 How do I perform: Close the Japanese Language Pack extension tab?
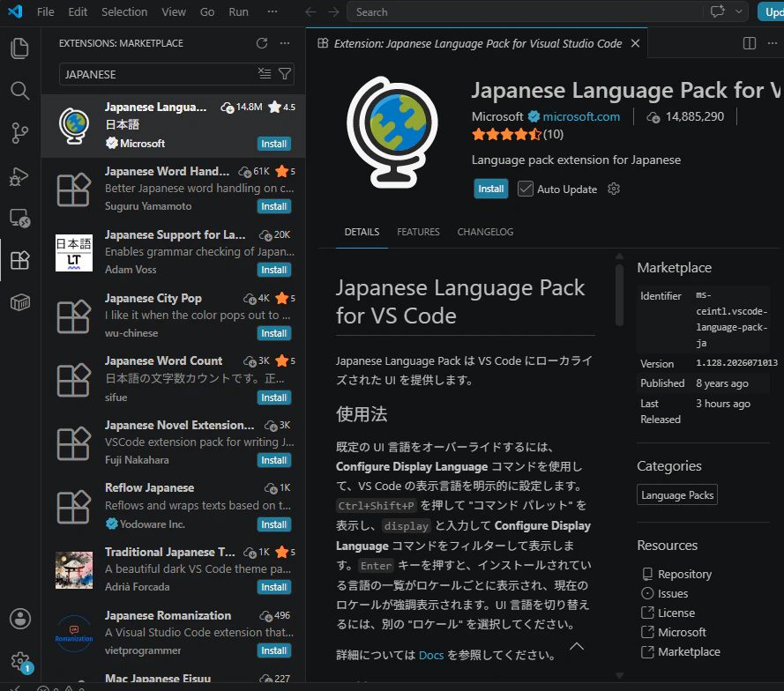click(636, 43)
